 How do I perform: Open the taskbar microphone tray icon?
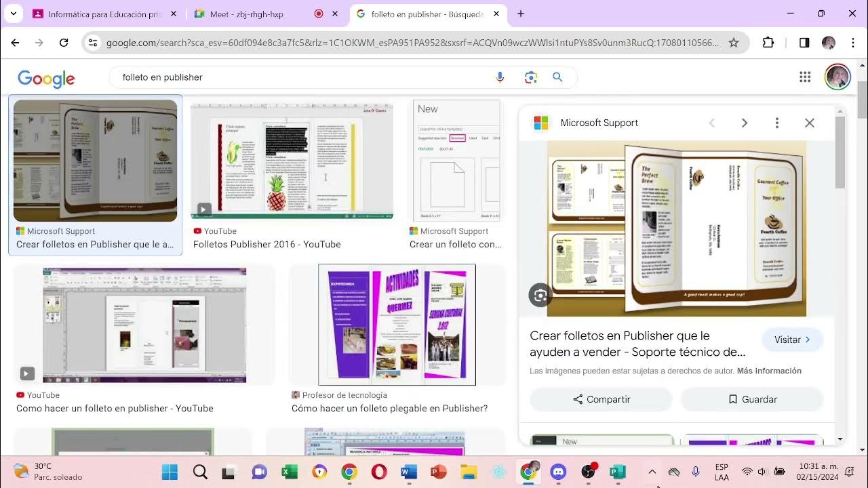pyautogui.click(x=695, y=472)
